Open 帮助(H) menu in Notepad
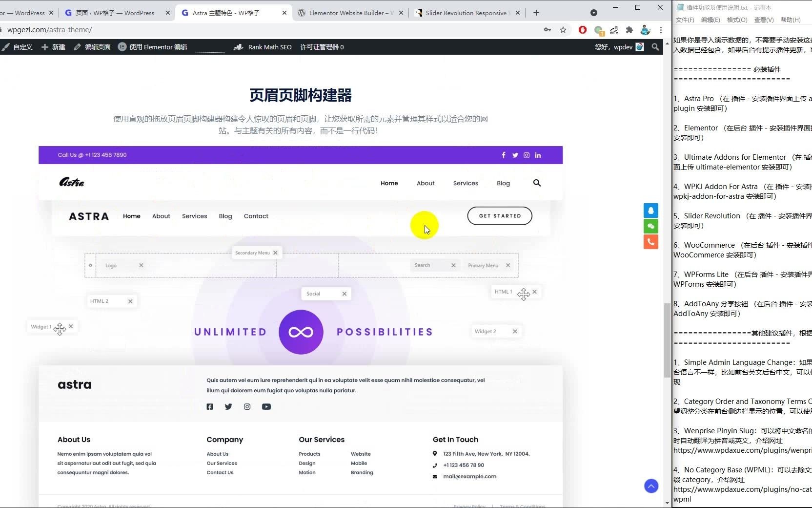This screenshot has height=508, width=812. tap(791, 20)
